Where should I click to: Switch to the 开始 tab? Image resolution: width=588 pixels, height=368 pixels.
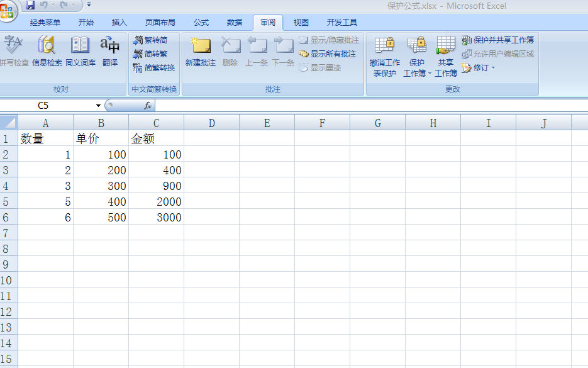86,23
